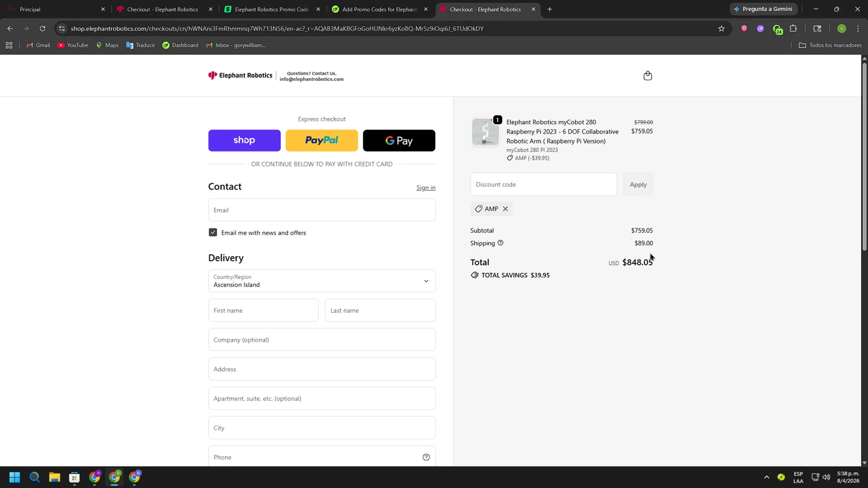Click the browser back arrow
868x488 pixels.
click(10, 28)
